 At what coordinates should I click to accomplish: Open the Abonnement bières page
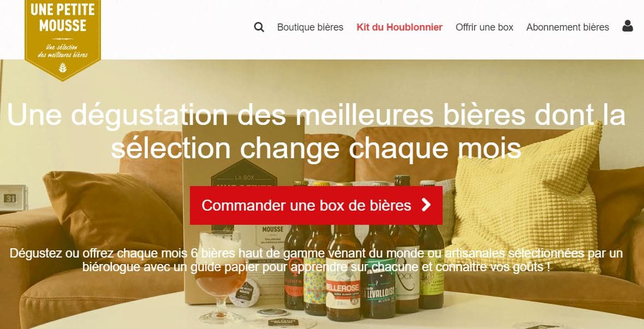[x=568, y=27]
